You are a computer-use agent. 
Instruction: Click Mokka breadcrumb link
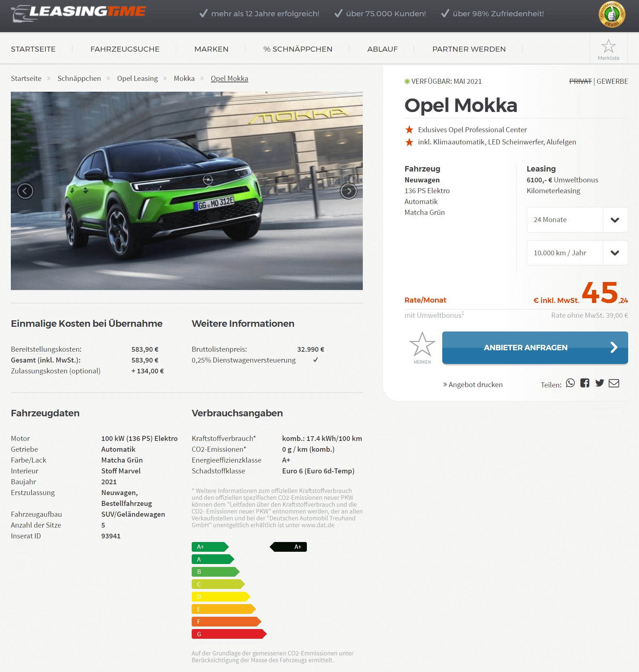point(184,78)
